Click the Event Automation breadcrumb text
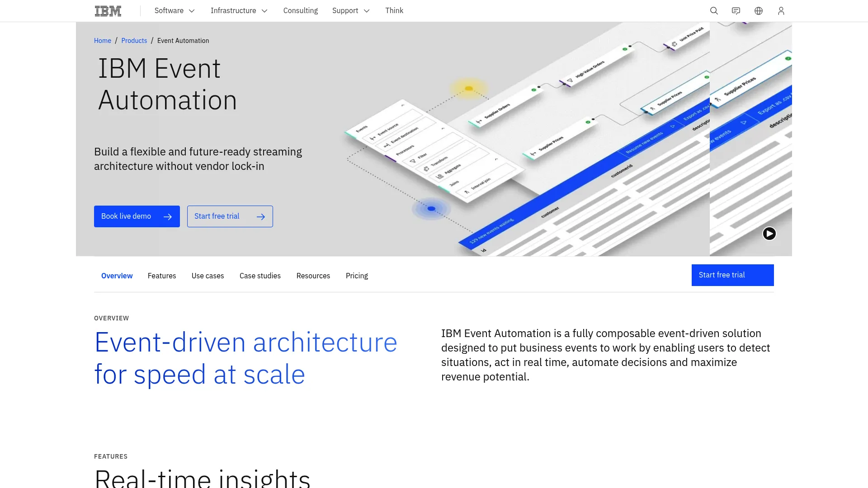The image size is (868, 488). tap(183, 41)
